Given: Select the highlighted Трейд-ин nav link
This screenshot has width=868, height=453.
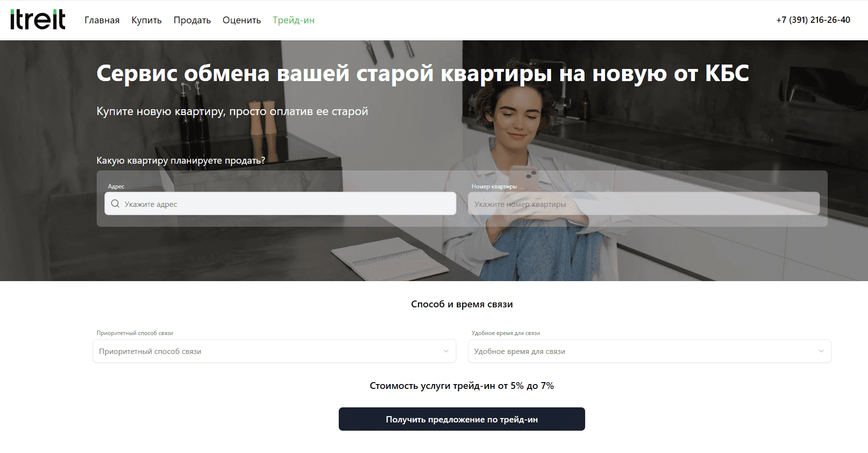Looking at the screenshot, I should [x=293, y=20].
